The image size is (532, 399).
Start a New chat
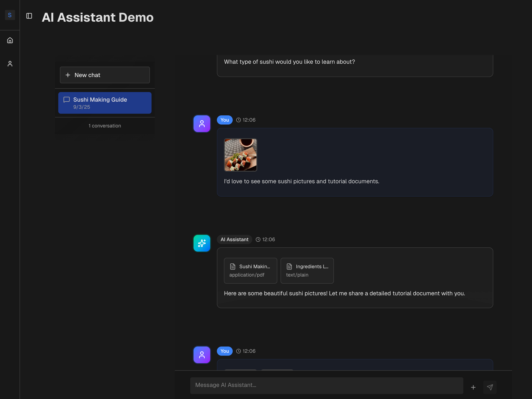[105, 75]
